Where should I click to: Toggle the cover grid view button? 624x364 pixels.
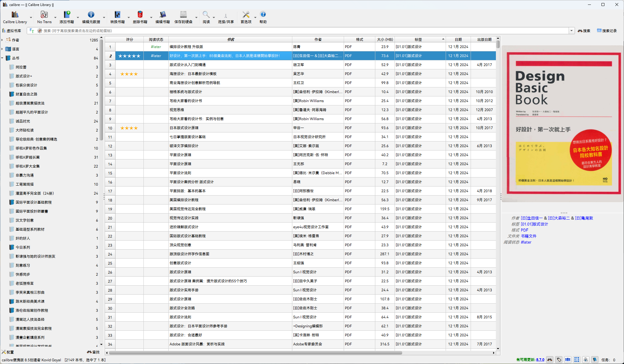576,359
